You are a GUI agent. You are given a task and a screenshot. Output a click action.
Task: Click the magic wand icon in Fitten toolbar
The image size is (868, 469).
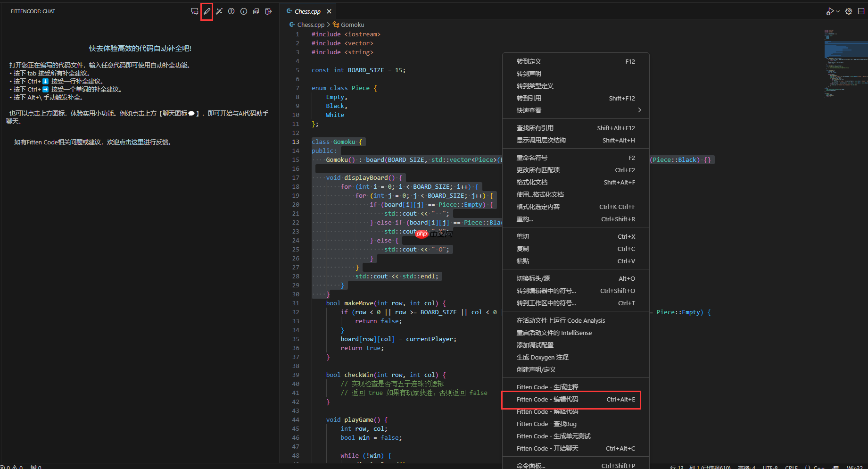coord(219,11)
